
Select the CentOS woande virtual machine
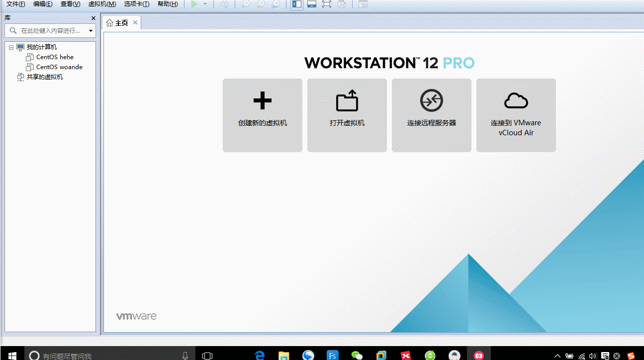(59, 67)
